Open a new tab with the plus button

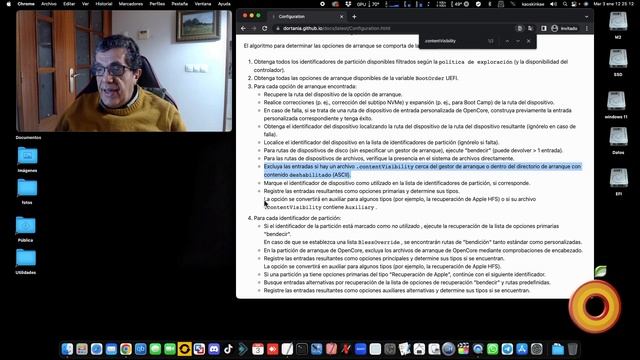point(354,17)
